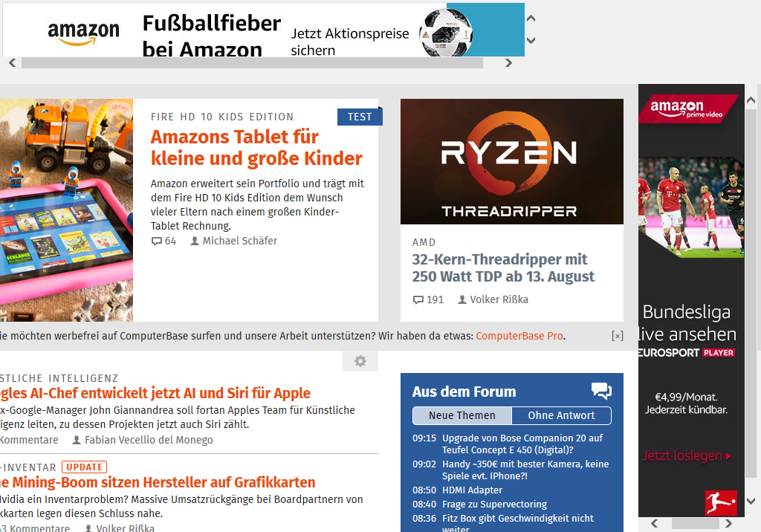Image resolution: width=761 pixels, height=532 pixels.
Task: Click author icon next to Volker Rißka under Threadripper
Action: 462,299
